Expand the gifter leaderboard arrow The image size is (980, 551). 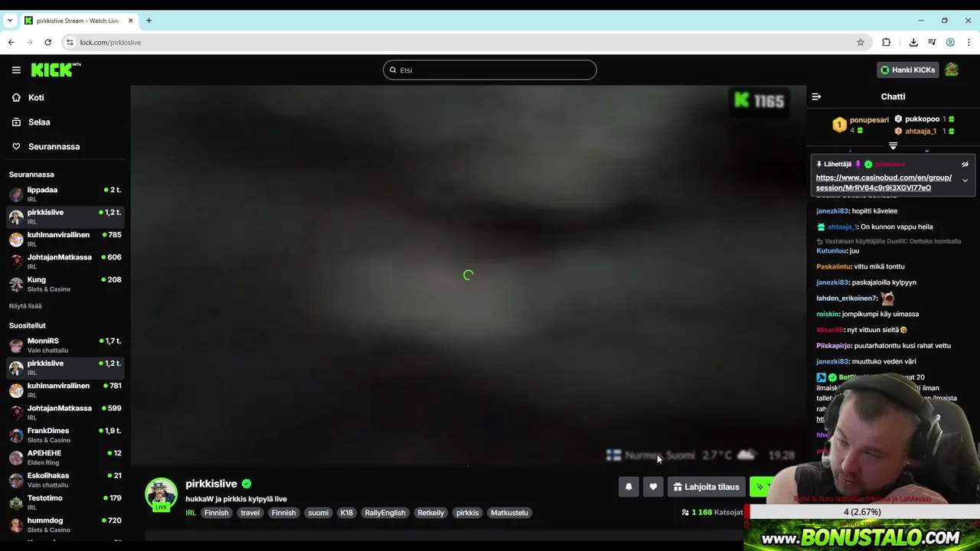click(x=893, y=145)
